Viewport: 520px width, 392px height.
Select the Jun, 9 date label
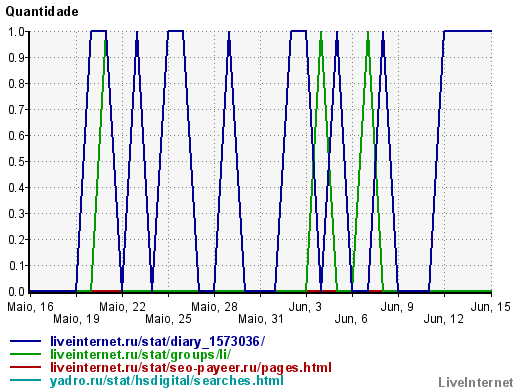(x=397, y=307)
